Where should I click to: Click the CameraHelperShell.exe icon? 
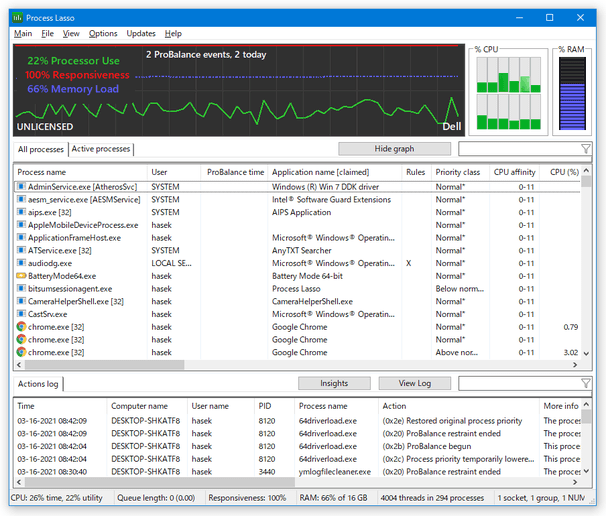[21, 301]
